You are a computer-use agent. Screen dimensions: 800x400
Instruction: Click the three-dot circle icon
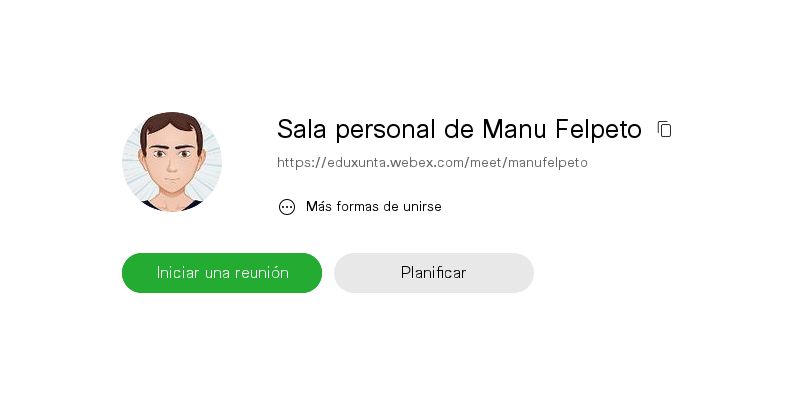[x=287, y=207]
